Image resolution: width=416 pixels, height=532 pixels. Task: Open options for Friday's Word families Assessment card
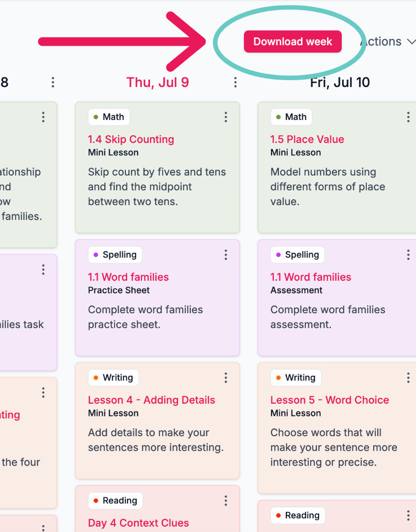[408, 255]
